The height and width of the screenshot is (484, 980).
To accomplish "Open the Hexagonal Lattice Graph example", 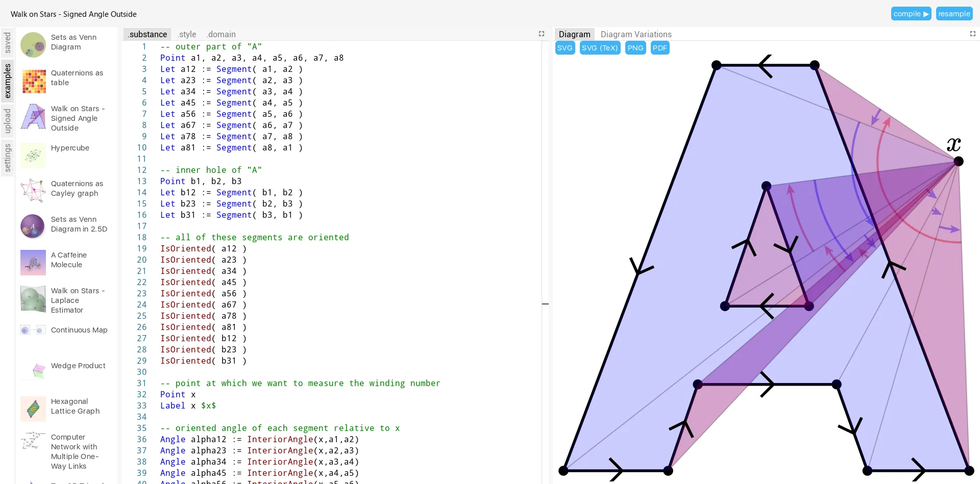I will click(75, 406).
